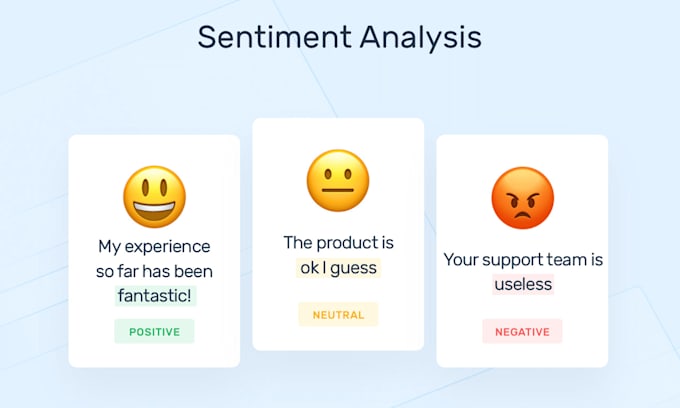Select the red NEGATIVE sentiment badge
The width and height of the screenshot is (680, 408).
pyautogui.click(x=522, y=331)
